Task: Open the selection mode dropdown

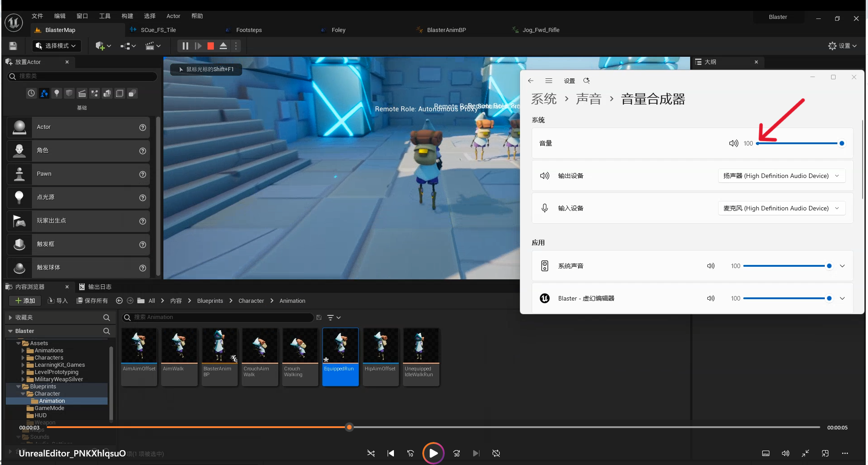Action: (56, 46)
